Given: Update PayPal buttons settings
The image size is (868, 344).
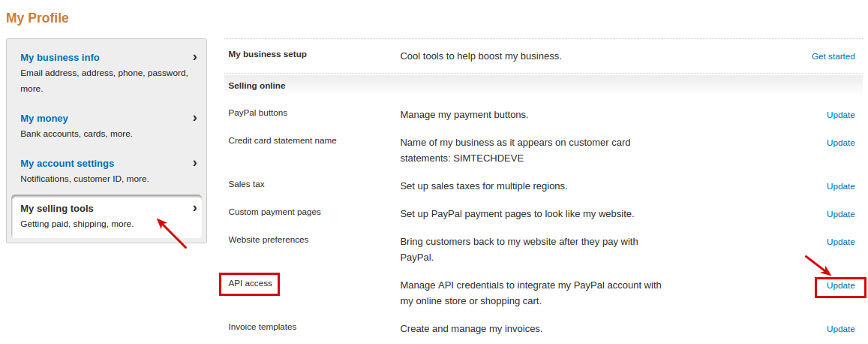Looking at the screenshot, I should [840, 115].
